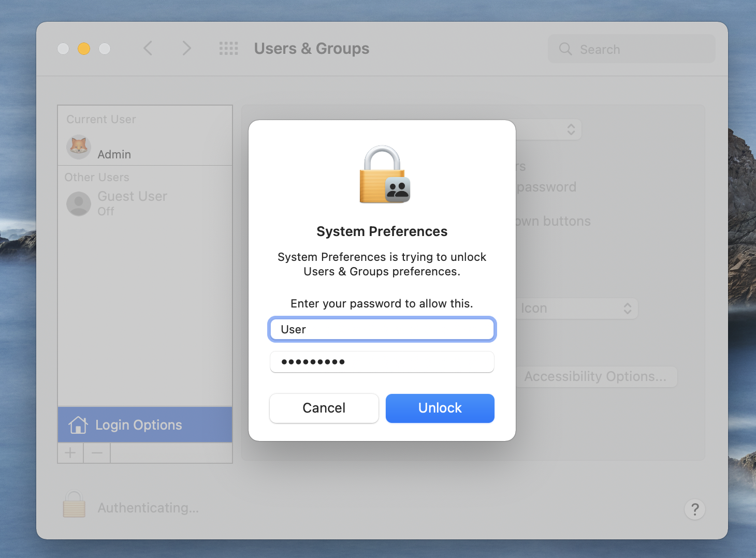
Task: Select the Admin user row
Action: (145, 148)
